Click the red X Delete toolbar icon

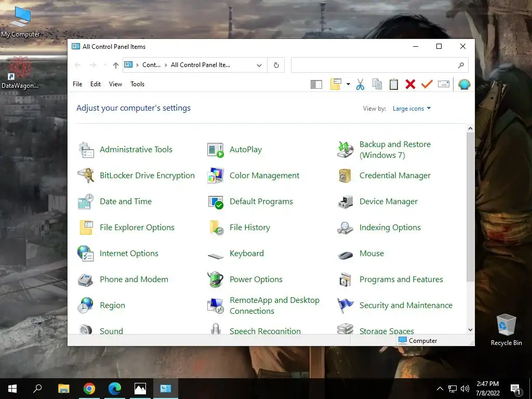pos(410,84)
